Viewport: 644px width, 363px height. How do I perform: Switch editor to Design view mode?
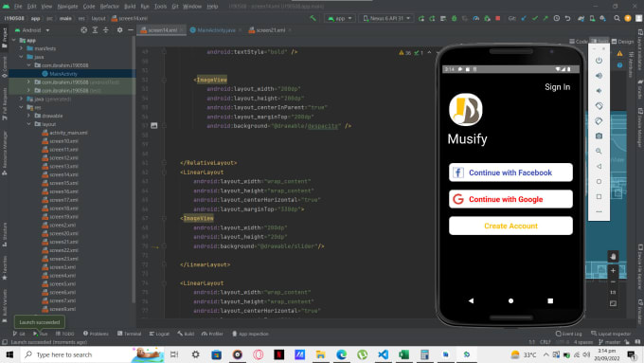tap(622, 42)
